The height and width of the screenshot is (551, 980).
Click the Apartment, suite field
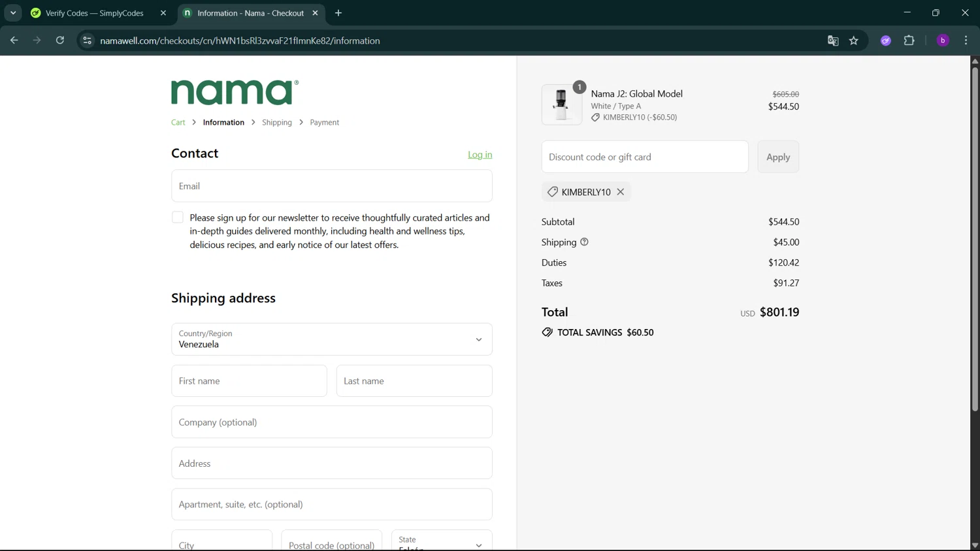click(332, 505)
